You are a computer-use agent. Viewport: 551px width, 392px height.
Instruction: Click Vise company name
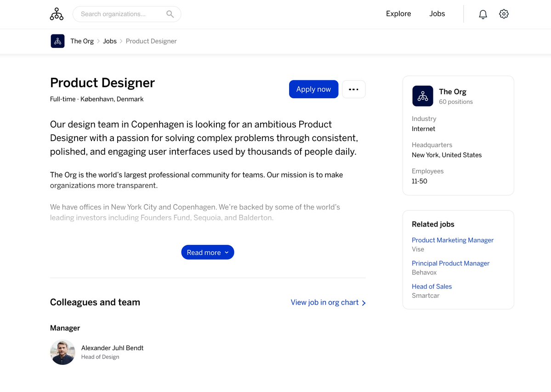[x=418, y=249]
